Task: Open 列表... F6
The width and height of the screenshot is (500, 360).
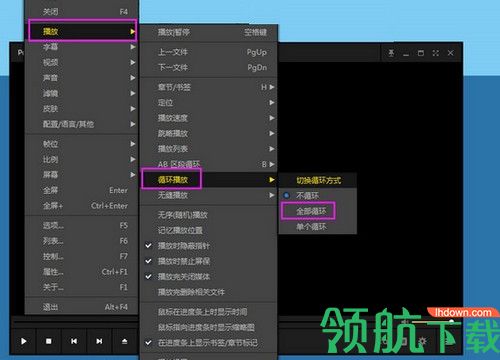Action: [82, 241]
